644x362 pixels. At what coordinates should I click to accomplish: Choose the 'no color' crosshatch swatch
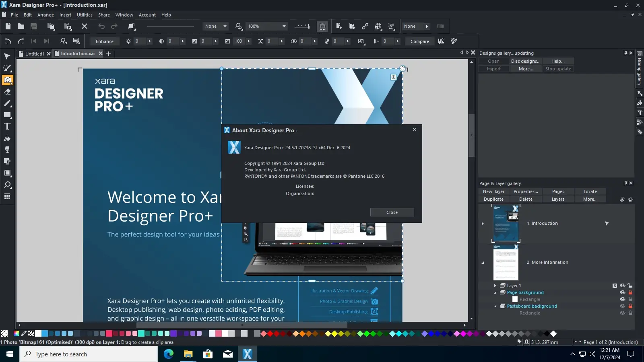coord(4,333)
